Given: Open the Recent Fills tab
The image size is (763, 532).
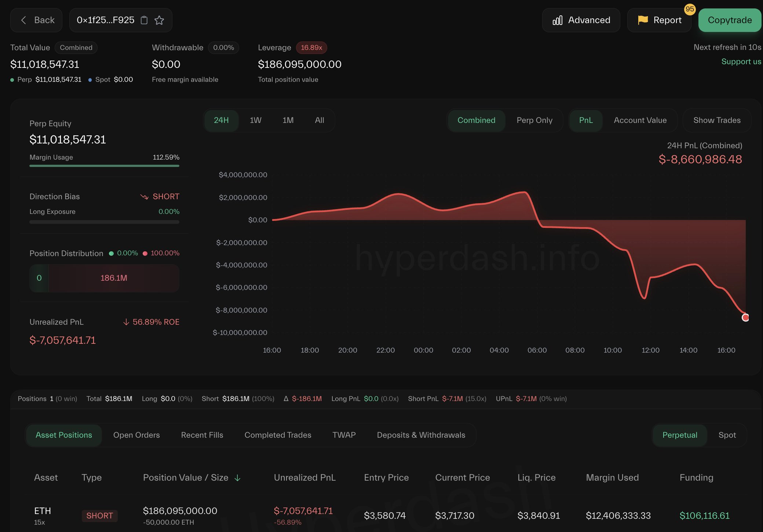Looking at the screenshot, I should click(x=202, y=435).
